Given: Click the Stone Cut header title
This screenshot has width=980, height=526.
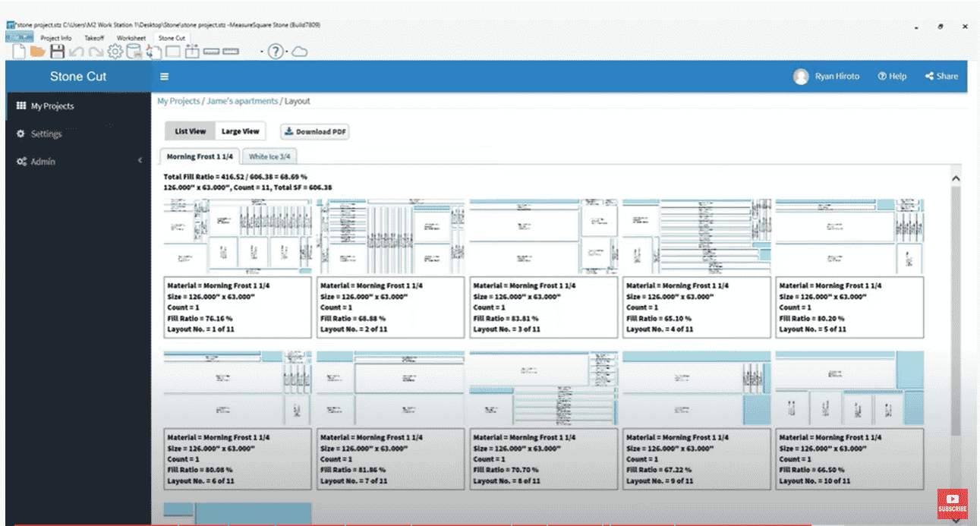Looking at the screenshot, I should coord(78,77).
